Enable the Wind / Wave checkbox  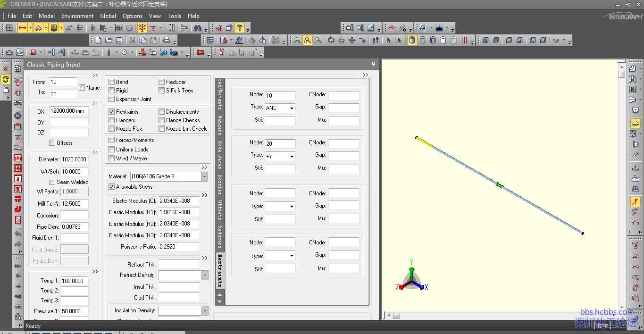[x=112, y=159]
